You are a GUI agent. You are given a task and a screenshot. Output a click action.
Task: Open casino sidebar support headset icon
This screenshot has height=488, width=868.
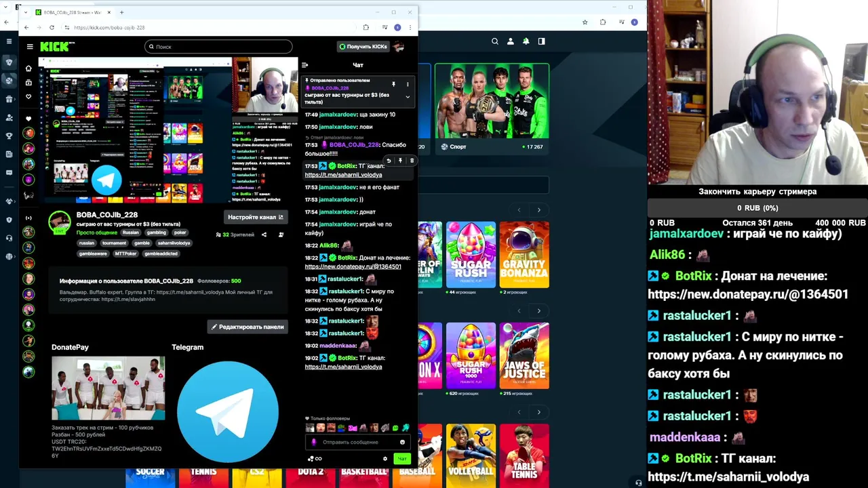point(9,238)
